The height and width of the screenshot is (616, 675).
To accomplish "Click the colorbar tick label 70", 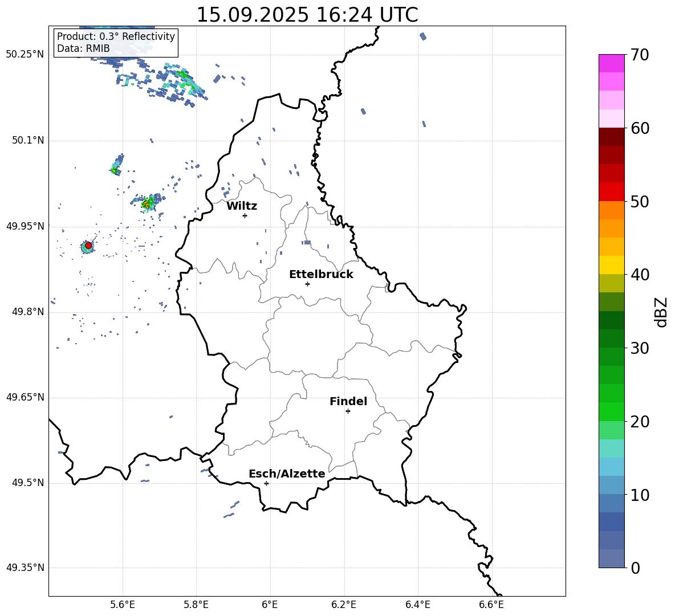I will pyautogui.click(x=640, y=55).
